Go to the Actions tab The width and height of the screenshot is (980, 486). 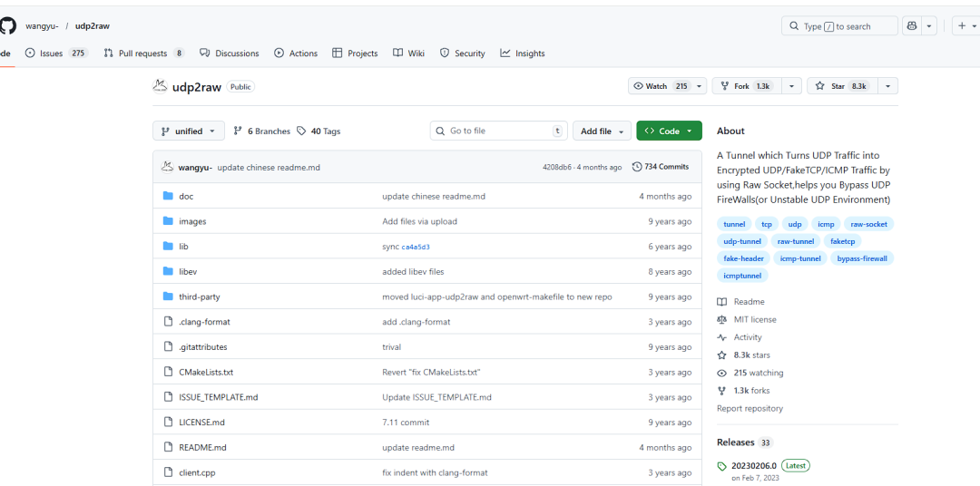pos(296,53)
